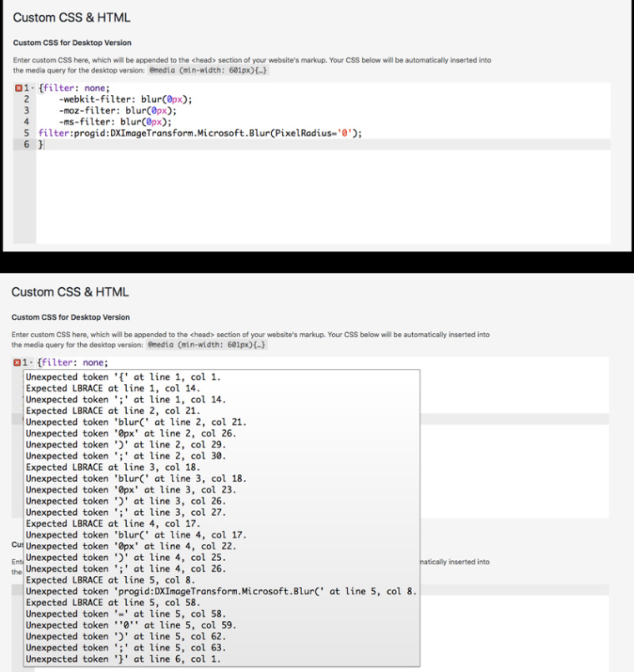
Task: Place cursor in the -moz-filter code line
Action: (117, 110)
